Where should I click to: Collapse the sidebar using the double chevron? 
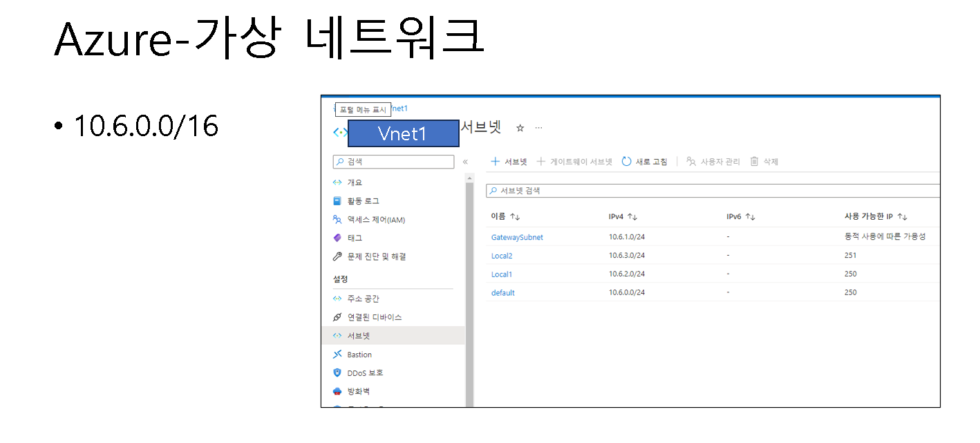(465, 162)
